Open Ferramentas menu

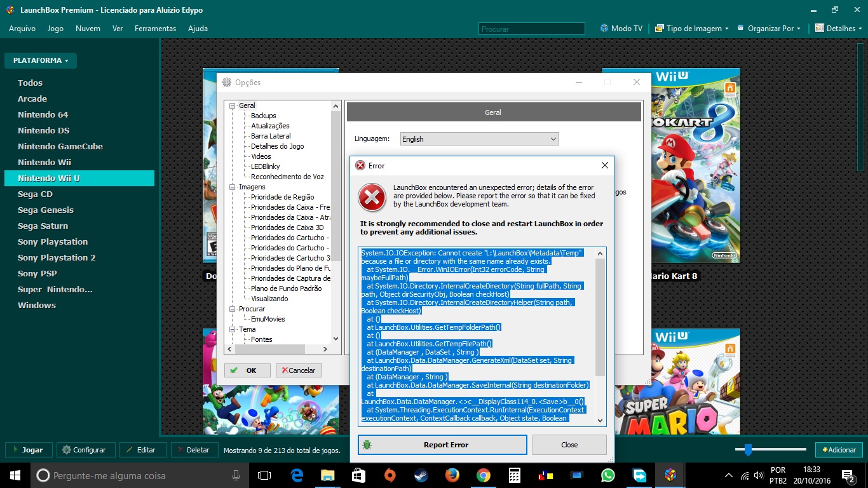pyautogui.click(x=155, y=29)
